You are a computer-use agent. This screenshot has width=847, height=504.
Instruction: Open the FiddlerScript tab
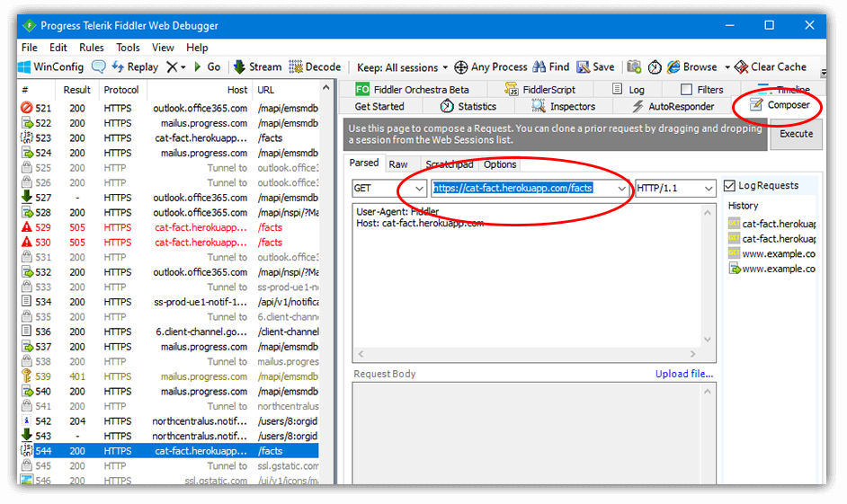540,90
